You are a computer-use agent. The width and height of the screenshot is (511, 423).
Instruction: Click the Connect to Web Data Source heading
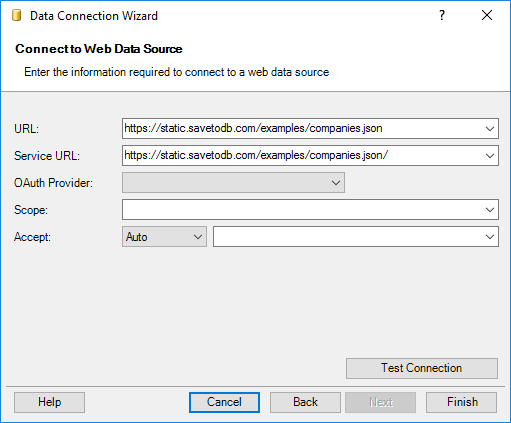click(x=99, y=49)
